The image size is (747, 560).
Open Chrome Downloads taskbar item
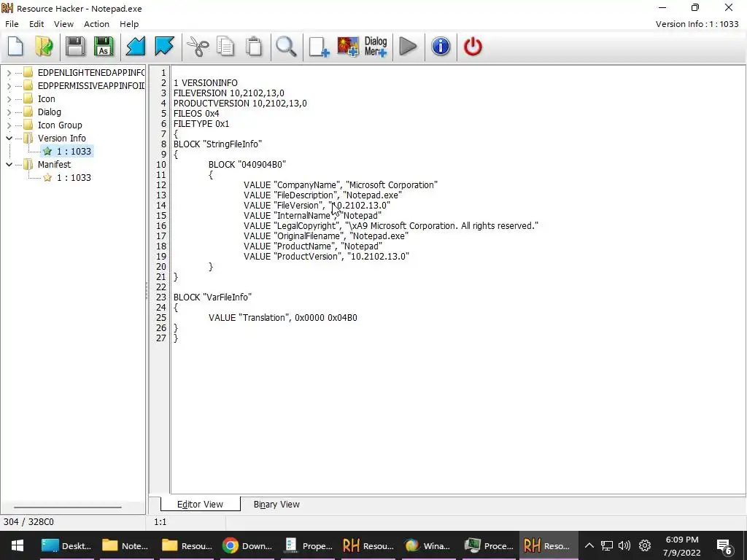coord(248,545)
